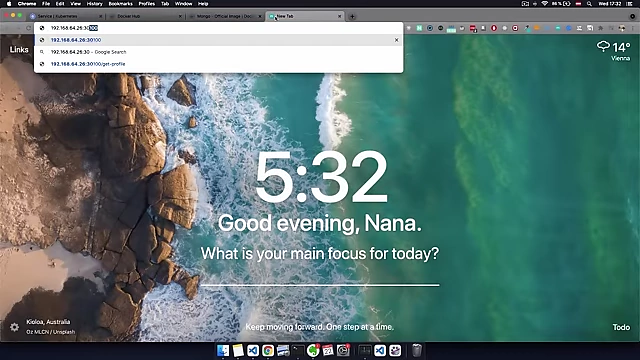Open the Window menu

pyautogui.click(x=183, y=4)
